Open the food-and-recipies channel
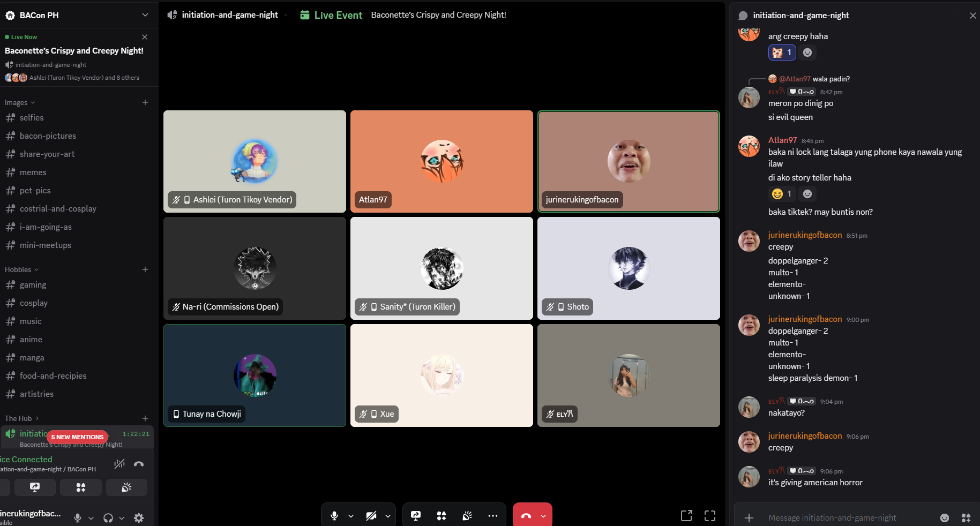The height and width of the screenshot is (526, 980). click(53, 376)
